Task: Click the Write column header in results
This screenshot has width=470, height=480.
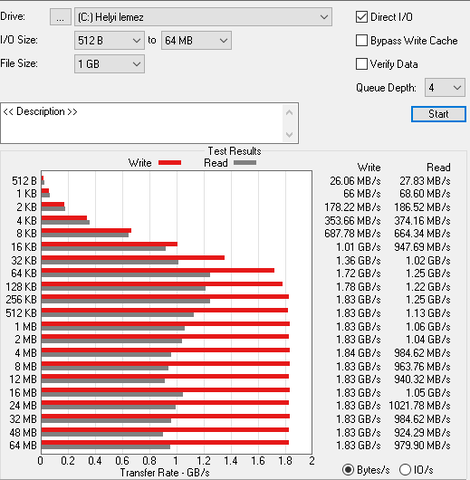Action: 369,167
